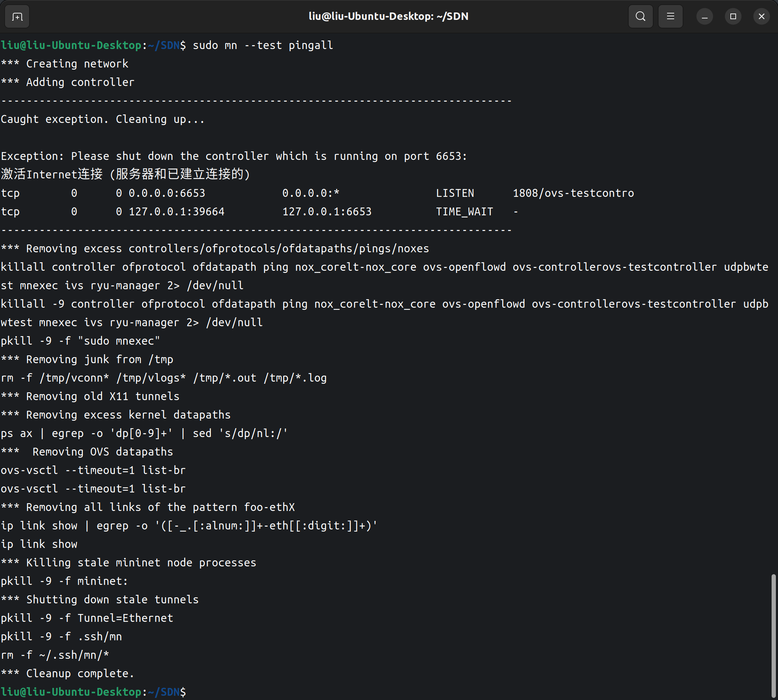Click '*** Removing excess kernel datapaths' line
The width and height of the screenshot is (778, 700).
pos(116,415)
